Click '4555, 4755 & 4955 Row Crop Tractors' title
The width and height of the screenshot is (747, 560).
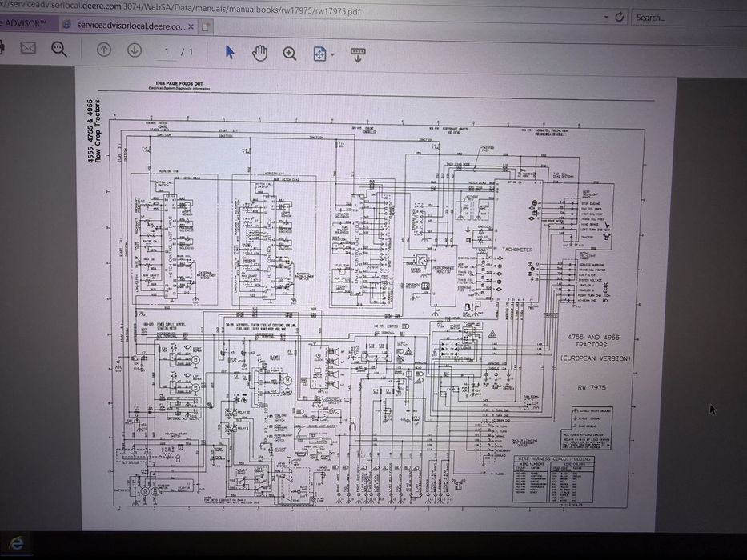click(94, 131)
